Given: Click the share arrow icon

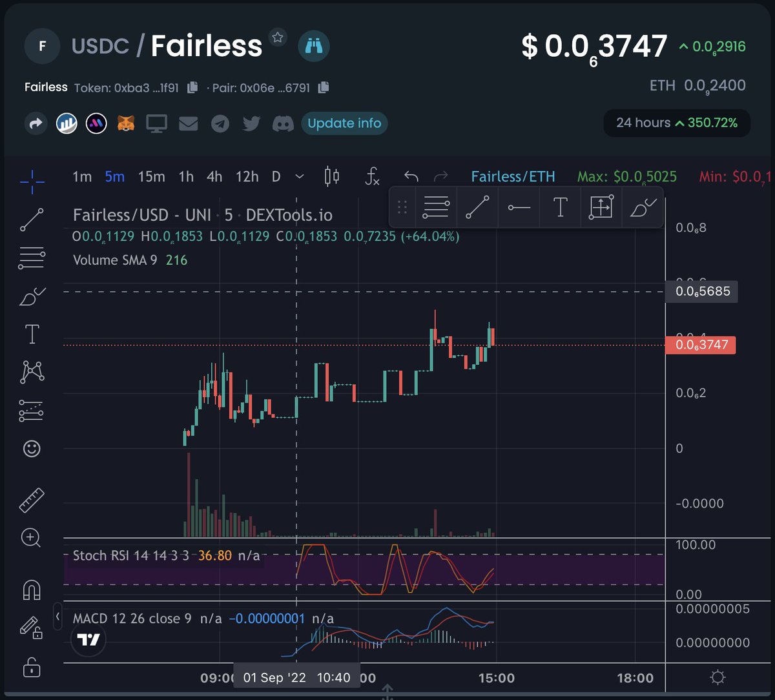Looking at the screenshot, I should [x=36, y=123].
